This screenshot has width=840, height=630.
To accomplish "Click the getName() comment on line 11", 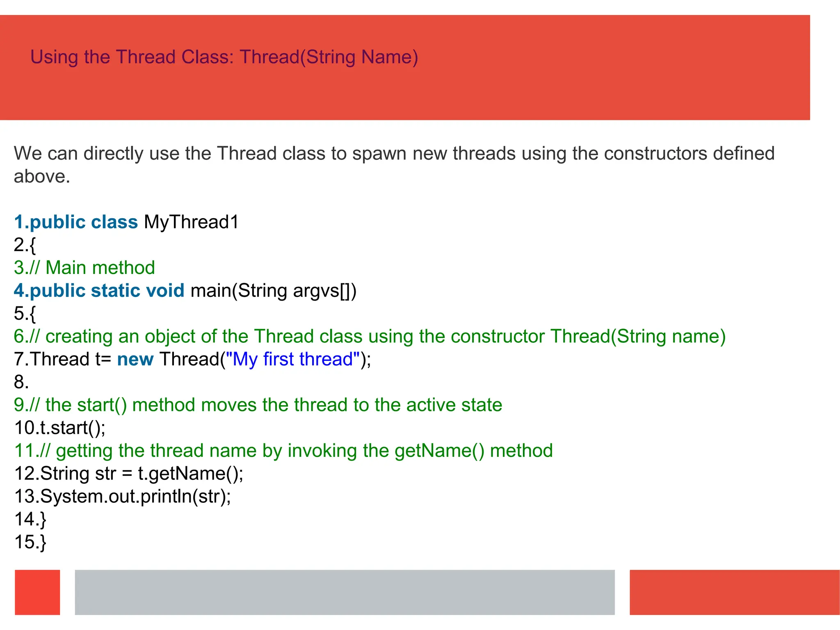I will click(283, 451).
